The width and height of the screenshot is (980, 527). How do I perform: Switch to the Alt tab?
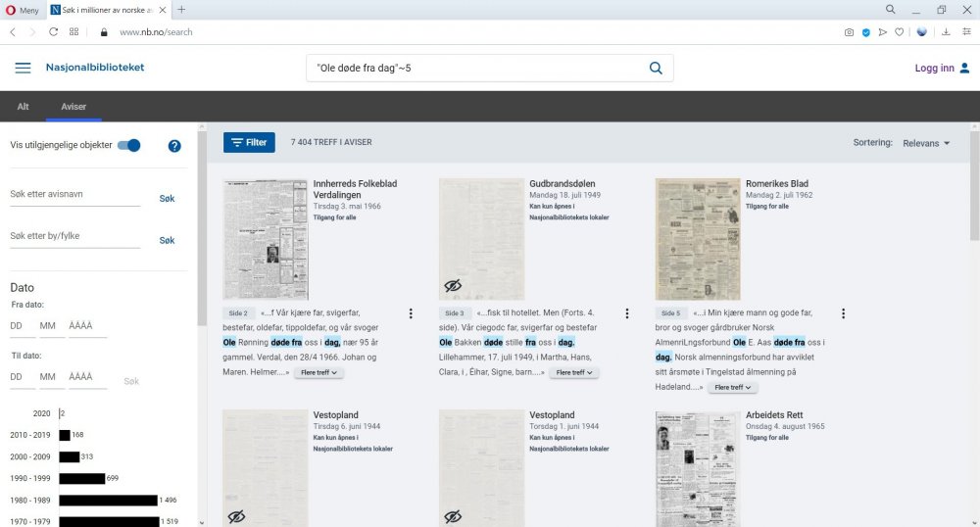(24, 107)
